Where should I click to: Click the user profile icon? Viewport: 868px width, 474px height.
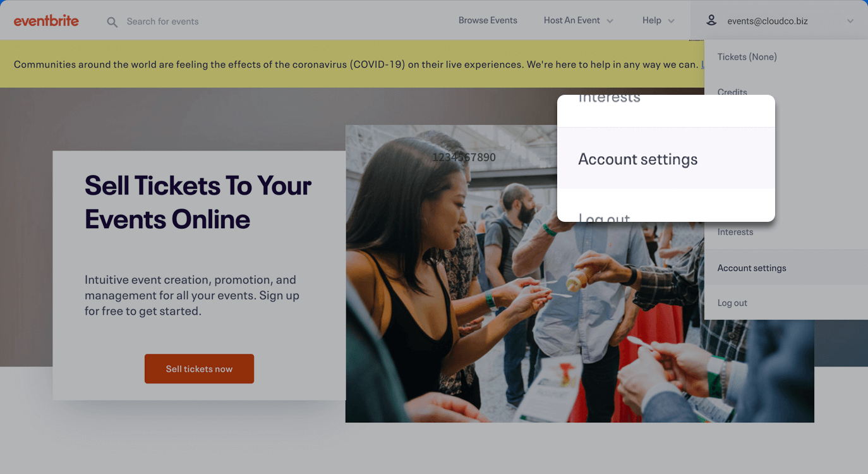pos(711,20)
